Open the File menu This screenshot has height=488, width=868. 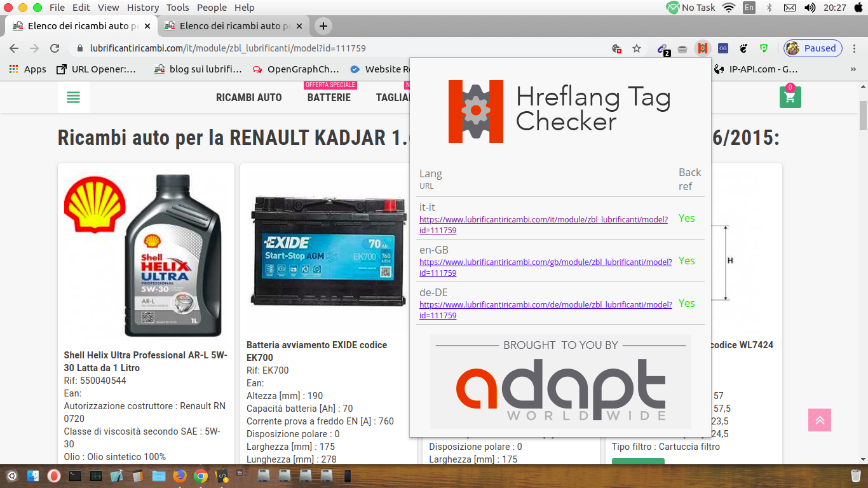coord(57,8)
